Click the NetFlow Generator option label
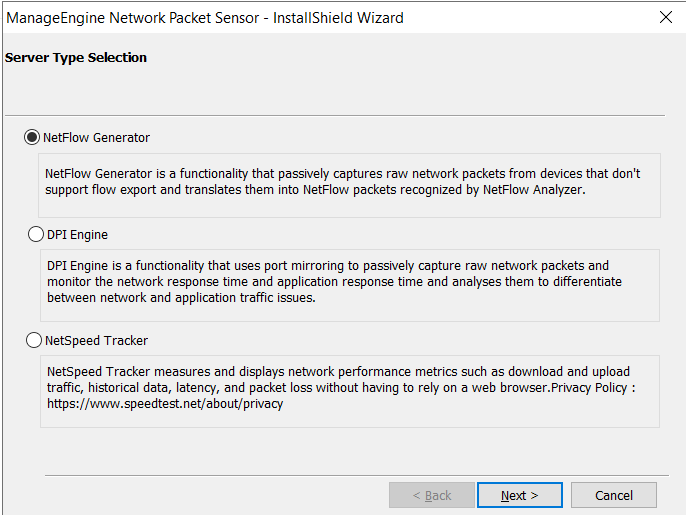This screenshot has width=686, height=515. (x=96, y=138)
